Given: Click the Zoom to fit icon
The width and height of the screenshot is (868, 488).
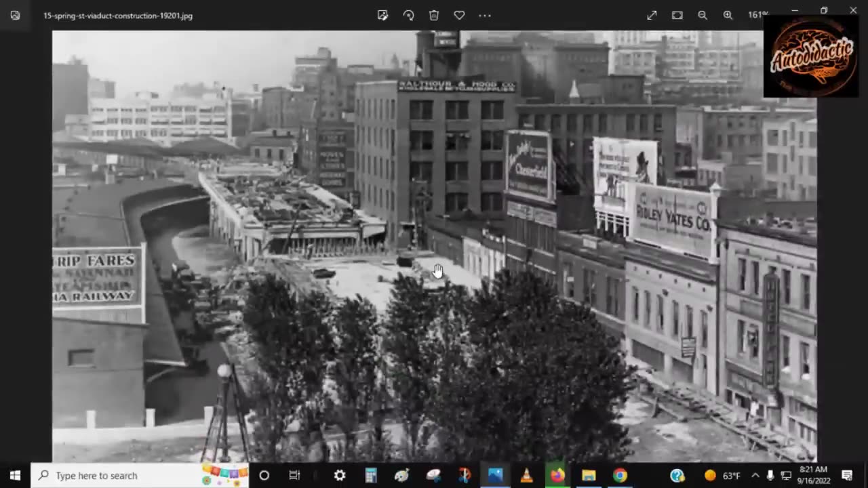Looking at the screenshot, I should (677, 15).
